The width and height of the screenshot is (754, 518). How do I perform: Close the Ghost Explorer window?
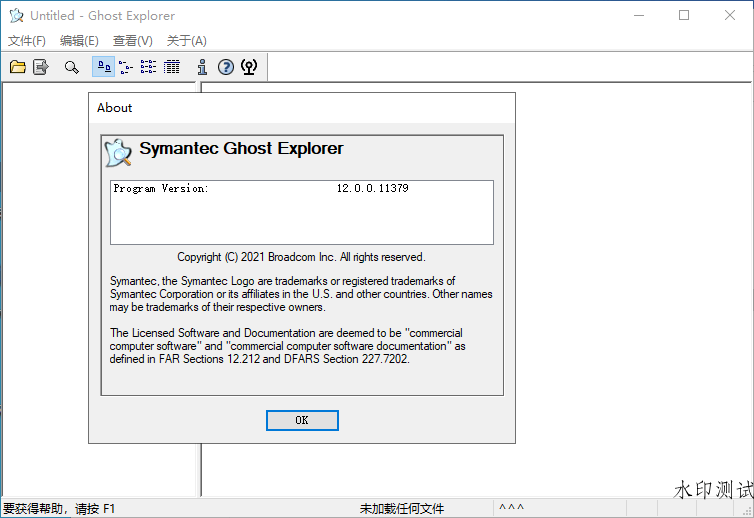point(729,15)
